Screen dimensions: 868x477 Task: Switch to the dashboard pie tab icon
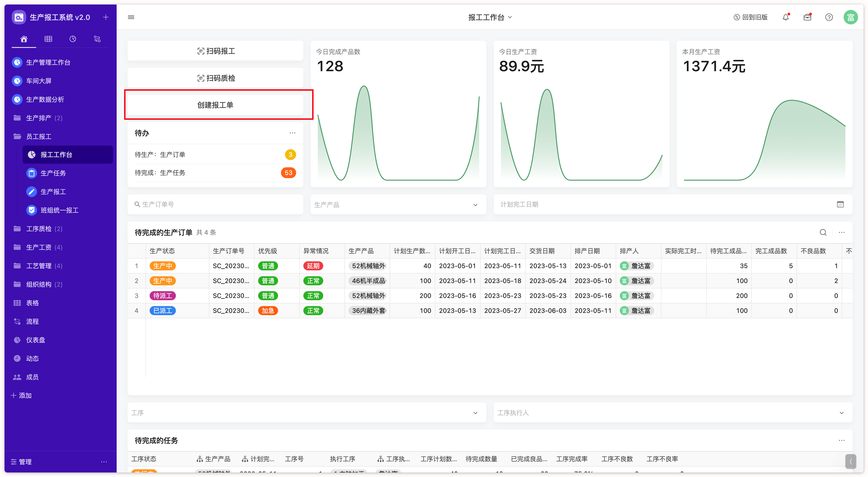(73, 39)
